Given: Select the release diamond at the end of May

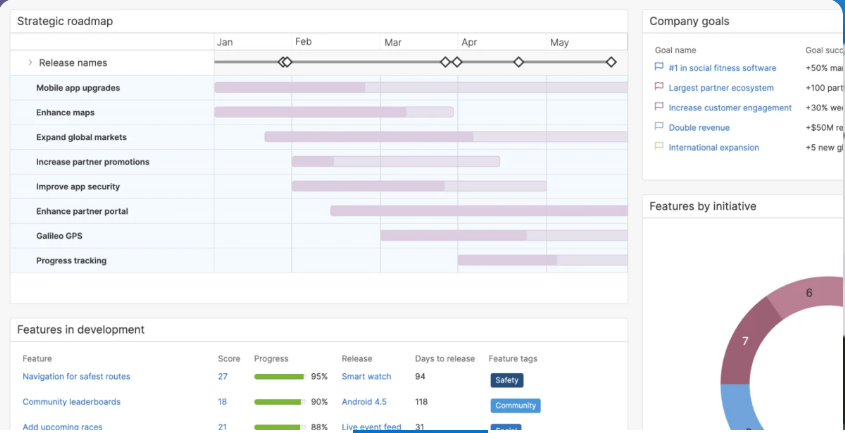Looking at the screenshot, I should (x=611, y=62).
